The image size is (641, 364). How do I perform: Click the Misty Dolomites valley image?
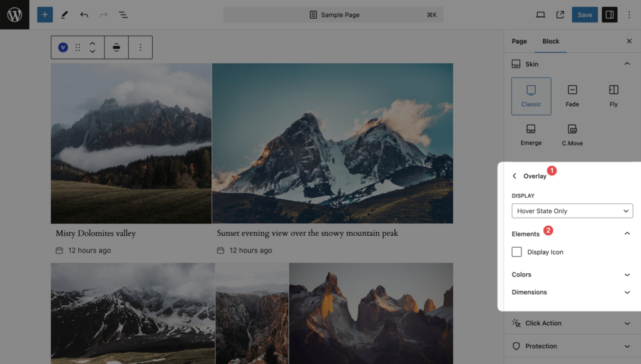click(131, 143)
